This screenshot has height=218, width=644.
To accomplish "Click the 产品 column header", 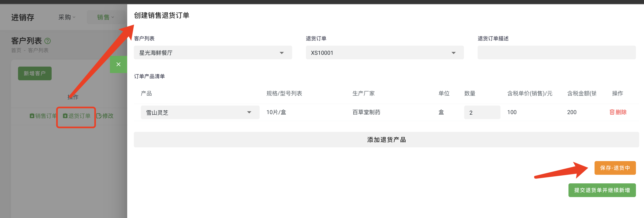I will pyautogui.click(x=146, y=93).
